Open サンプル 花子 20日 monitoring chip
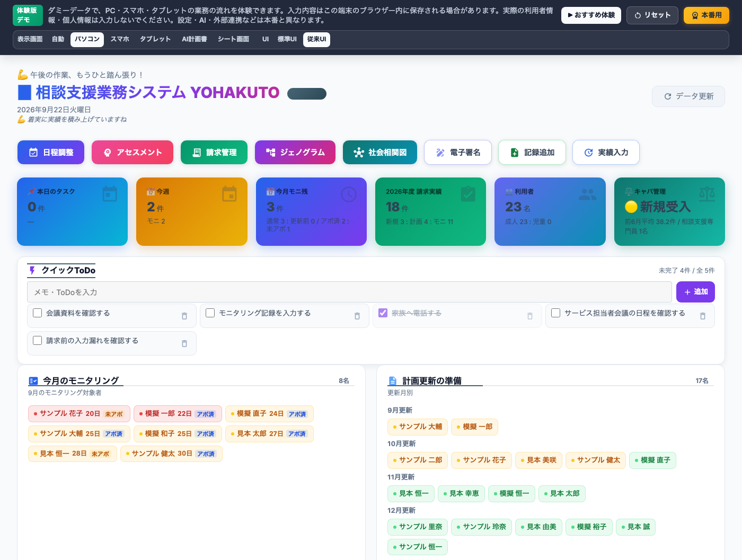The height and width of the screenshot is (560, 742). click(79, 414)
